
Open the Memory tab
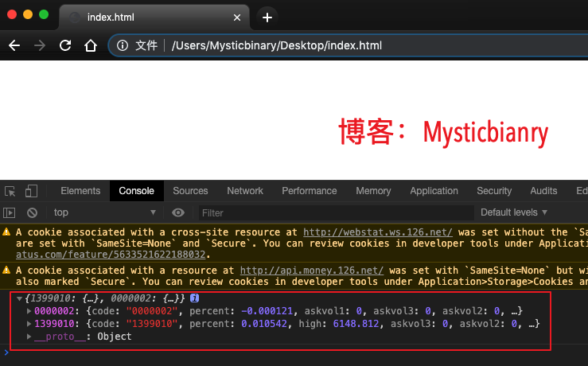[x=373, y=191]
